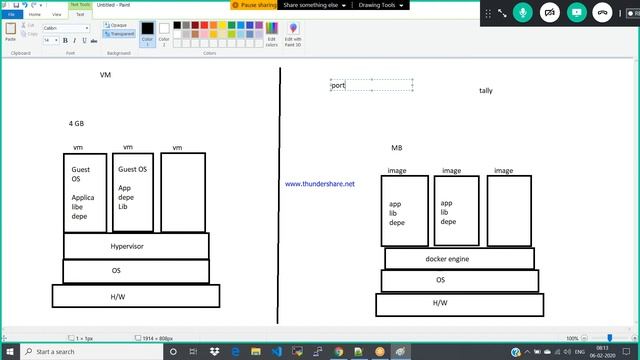Mute the microphone in meeting toolbar
The height and width of the screenshot is (360, 640).
523,13
